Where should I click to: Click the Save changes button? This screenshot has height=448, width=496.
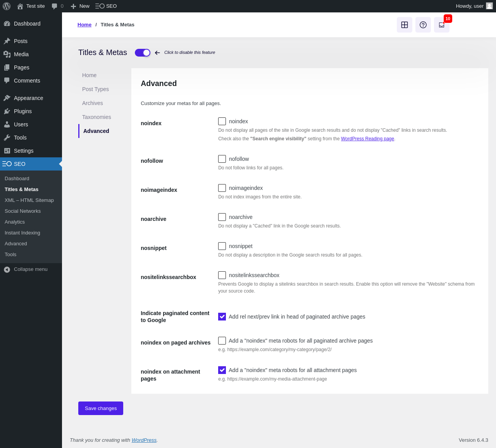click(101, 408)
